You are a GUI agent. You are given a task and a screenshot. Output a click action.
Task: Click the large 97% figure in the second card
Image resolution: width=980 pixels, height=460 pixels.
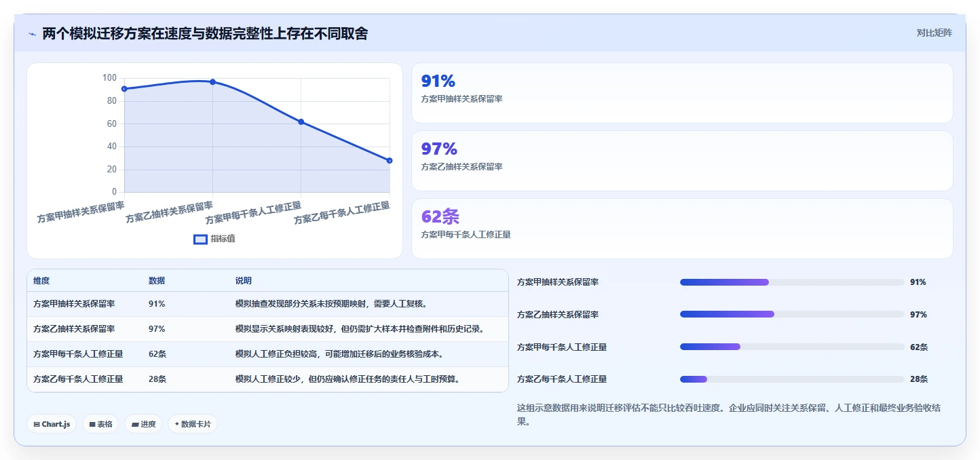[x=439, y=149]
